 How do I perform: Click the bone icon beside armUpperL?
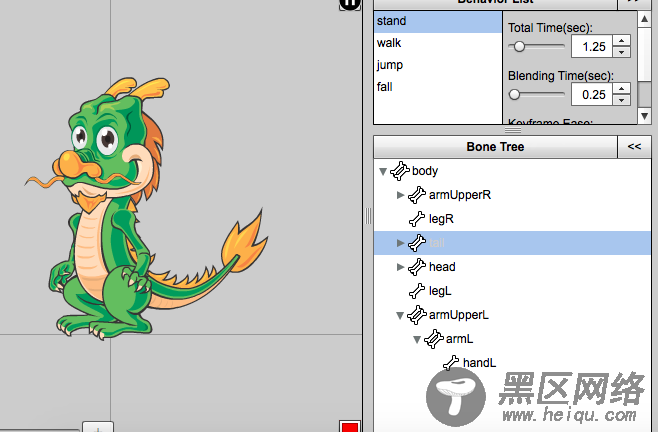417,315
